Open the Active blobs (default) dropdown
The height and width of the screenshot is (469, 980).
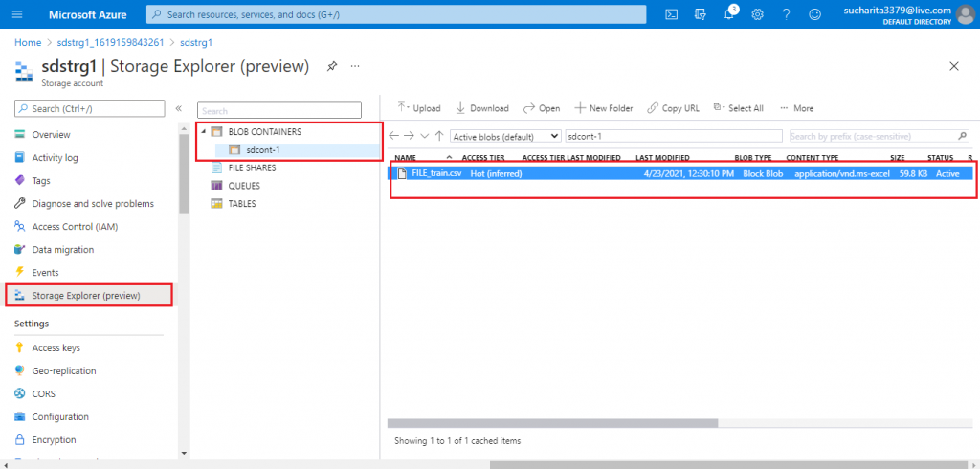tap(505, 136)
